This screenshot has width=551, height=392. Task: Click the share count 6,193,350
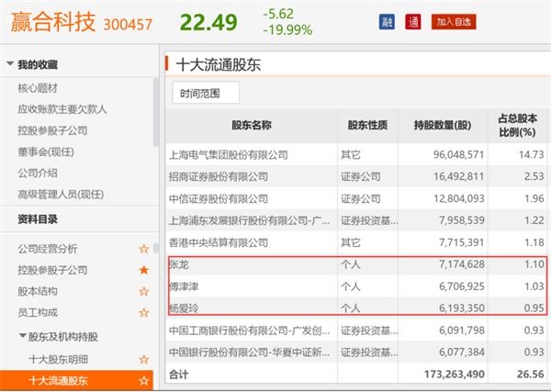point(462,308)
